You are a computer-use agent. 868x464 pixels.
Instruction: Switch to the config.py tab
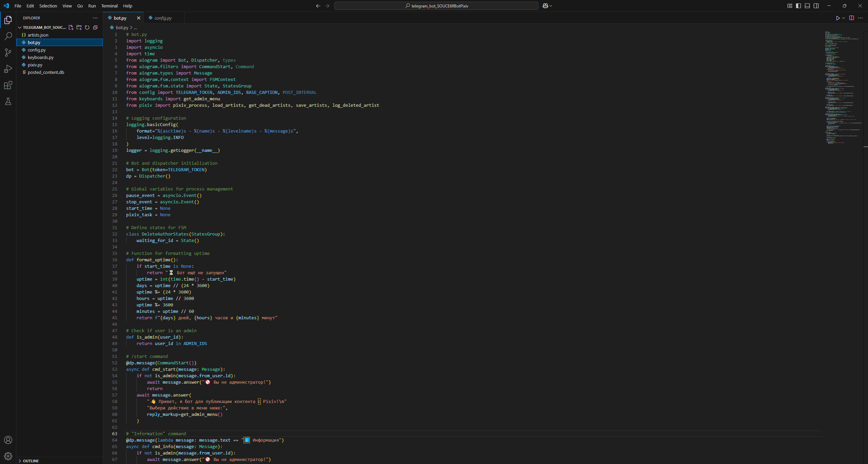[x=163, y=18]
